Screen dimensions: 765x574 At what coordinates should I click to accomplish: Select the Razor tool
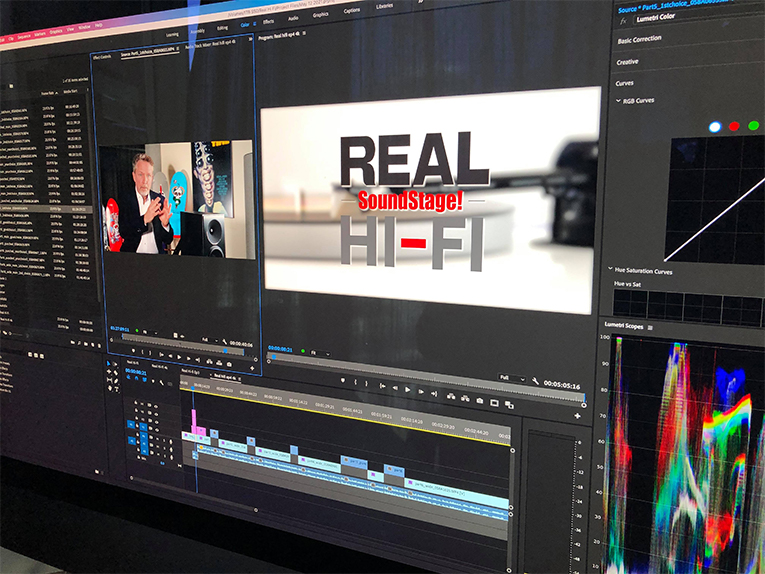[116, 373]
